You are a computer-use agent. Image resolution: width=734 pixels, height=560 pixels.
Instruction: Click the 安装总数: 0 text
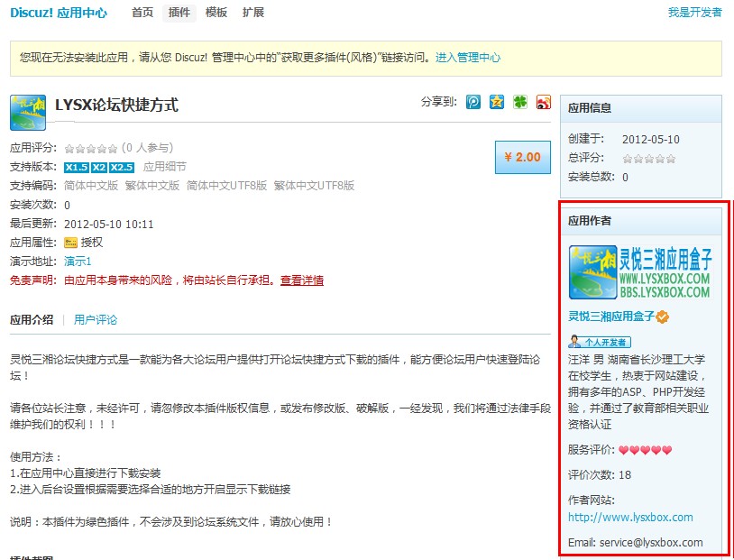tap(598, 177)
